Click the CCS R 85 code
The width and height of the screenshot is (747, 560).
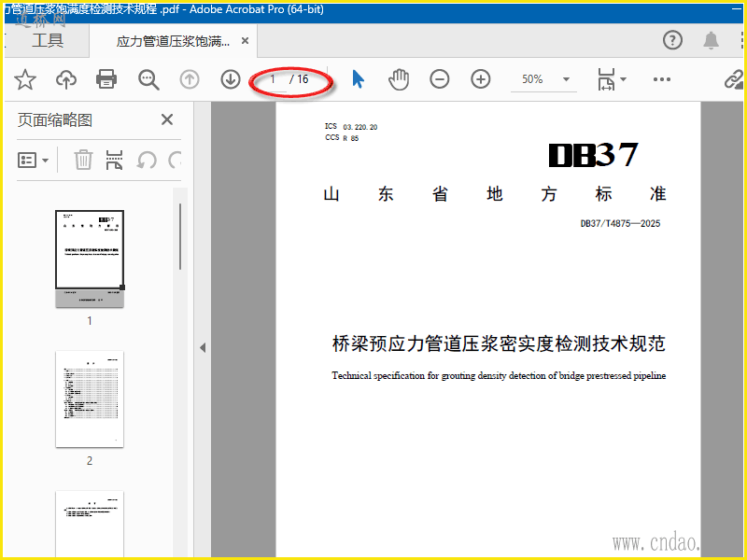(342, 138)
